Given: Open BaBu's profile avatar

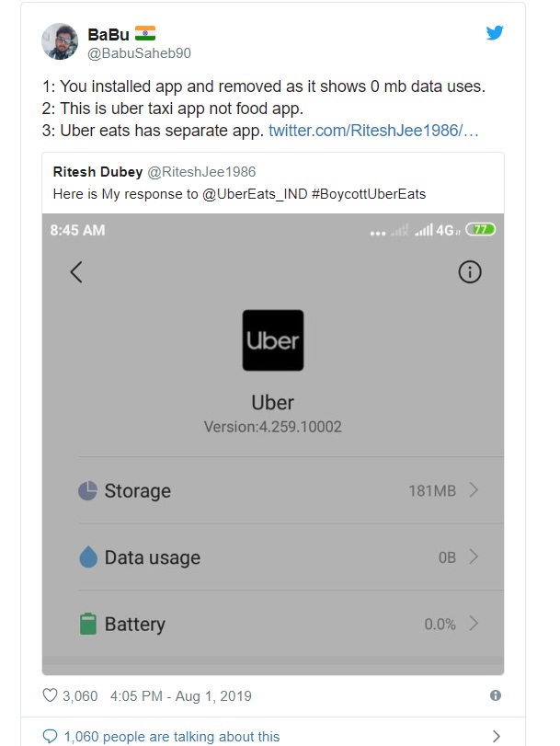Looking at the screenshot, I should point(60,41).
